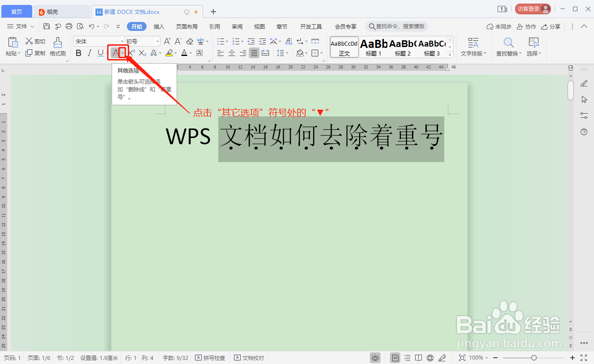
Task: Open the font size dropdown (初号)
Action: coord(157,41)
